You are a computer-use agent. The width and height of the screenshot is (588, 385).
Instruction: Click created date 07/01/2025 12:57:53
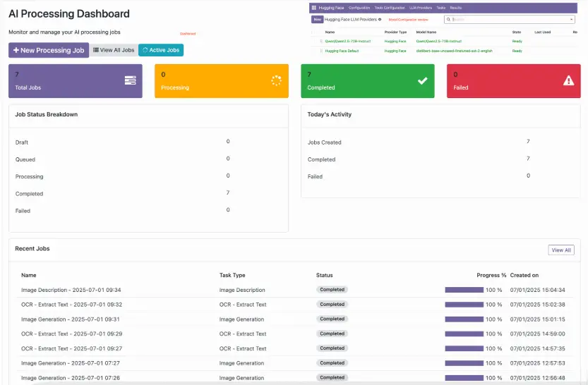coord(537,363)
